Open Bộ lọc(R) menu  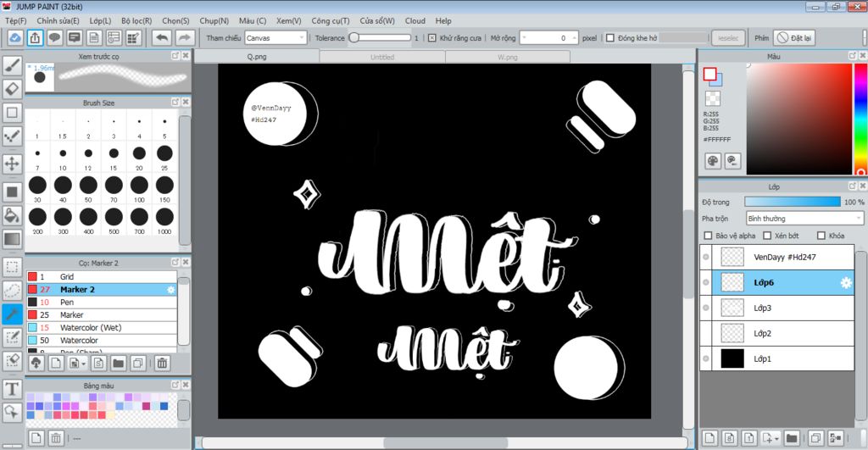pyautogui.click(x=136, y=20)
